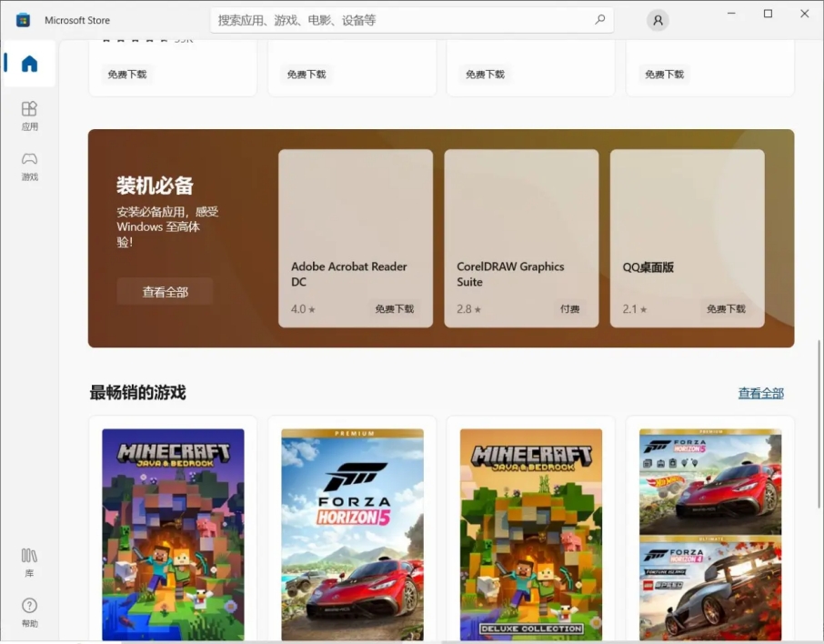Open the Minecraft Deluxe Collection thumbnail
This screenshot has width=824, height=644.
[530, 532]
